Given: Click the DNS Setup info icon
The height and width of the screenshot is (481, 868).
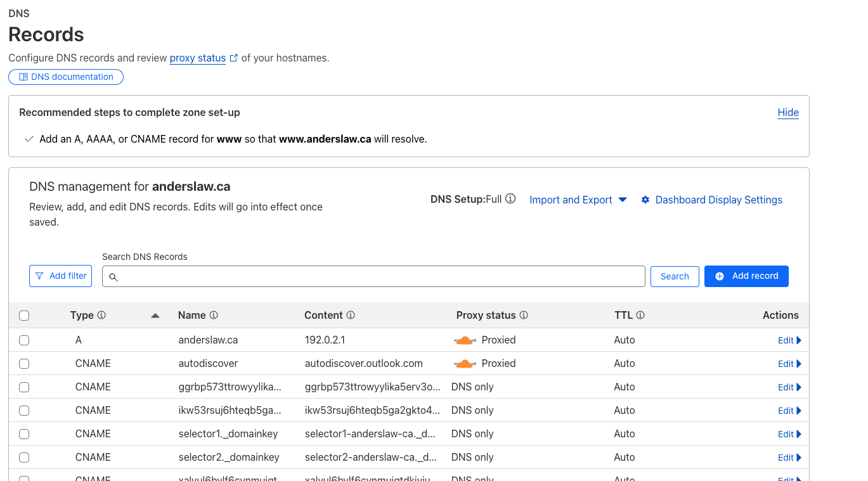Looking at the screenshot, I should click(x=510, y=200).
